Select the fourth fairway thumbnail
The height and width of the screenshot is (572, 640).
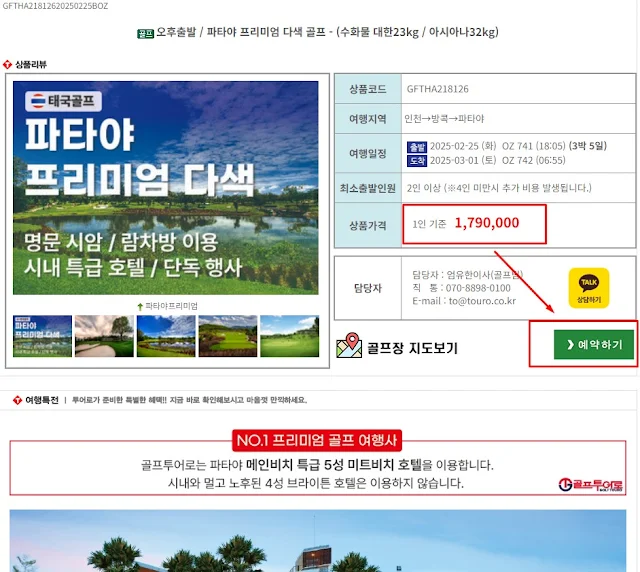(x=228, y=336)
